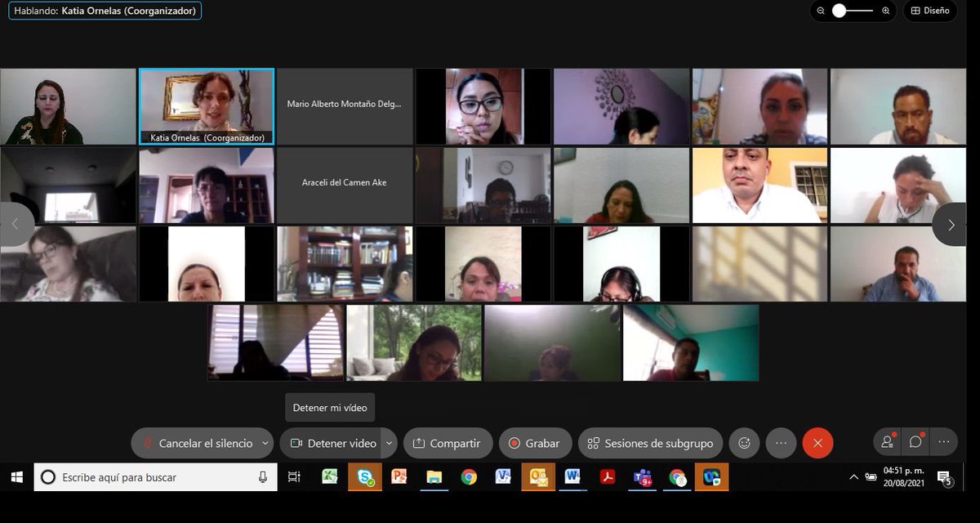
Task: Open the Diseño layout menu
Action: 929,11
